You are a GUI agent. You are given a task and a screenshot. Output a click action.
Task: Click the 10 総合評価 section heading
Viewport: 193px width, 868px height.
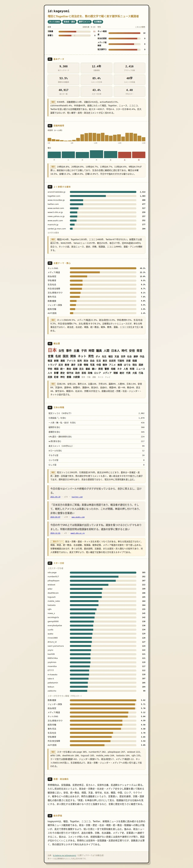point(55,816)
